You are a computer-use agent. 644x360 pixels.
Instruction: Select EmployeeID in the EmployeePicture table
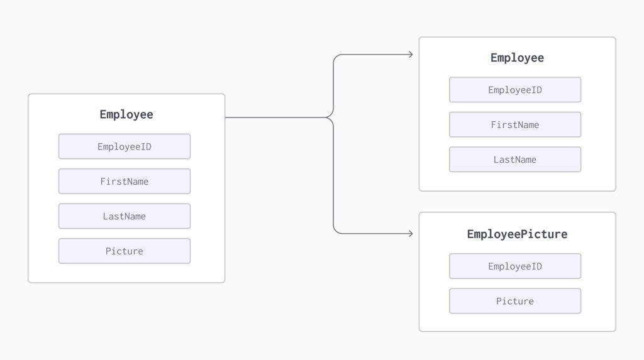pyautogui.click(x=515, y=266)
